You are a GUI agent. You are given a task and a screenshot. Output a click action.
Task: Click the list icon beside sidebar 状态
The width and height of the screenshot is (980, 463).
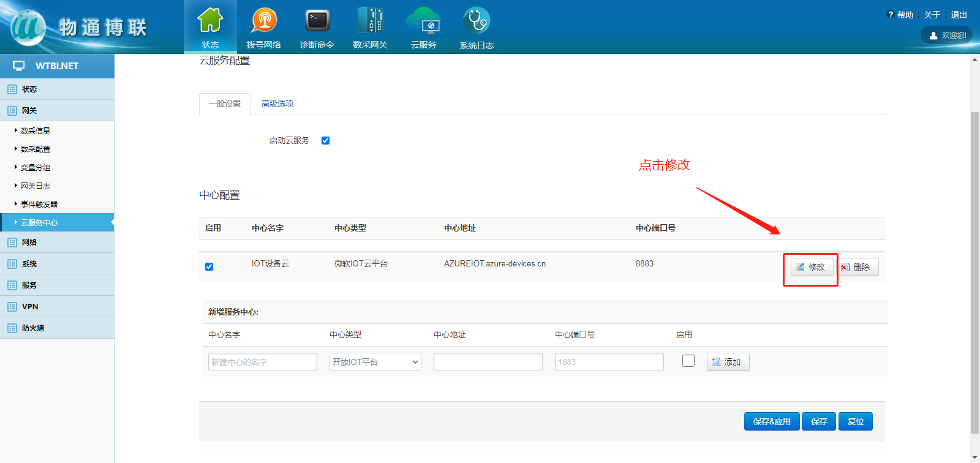pyautogui.click(x=12, y=89)
